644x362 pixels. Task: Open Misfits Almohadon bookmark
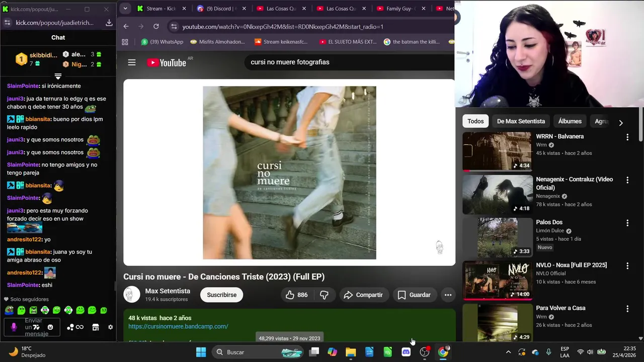pyautogui.click(x=217, y=42)
